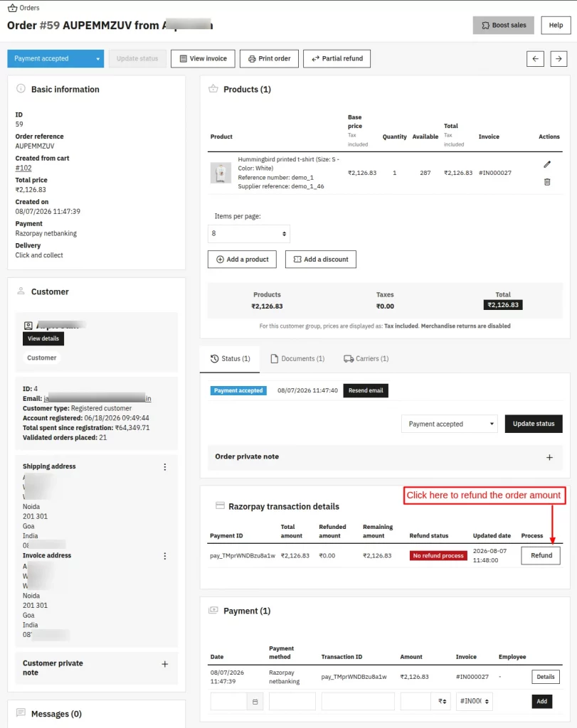Start a Partial refund

pyautogui.click(x=337, y=58)
